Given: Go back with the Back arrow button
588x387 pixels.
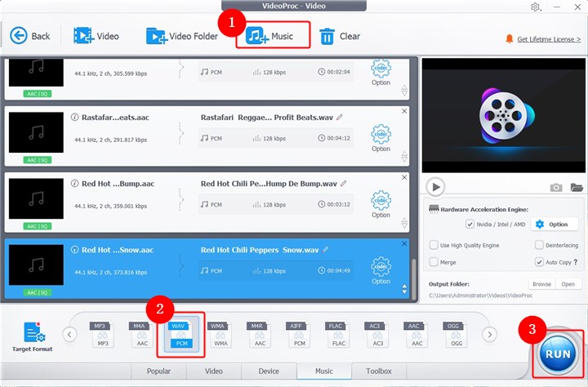Looking at the screenshot, I should 29,36.
